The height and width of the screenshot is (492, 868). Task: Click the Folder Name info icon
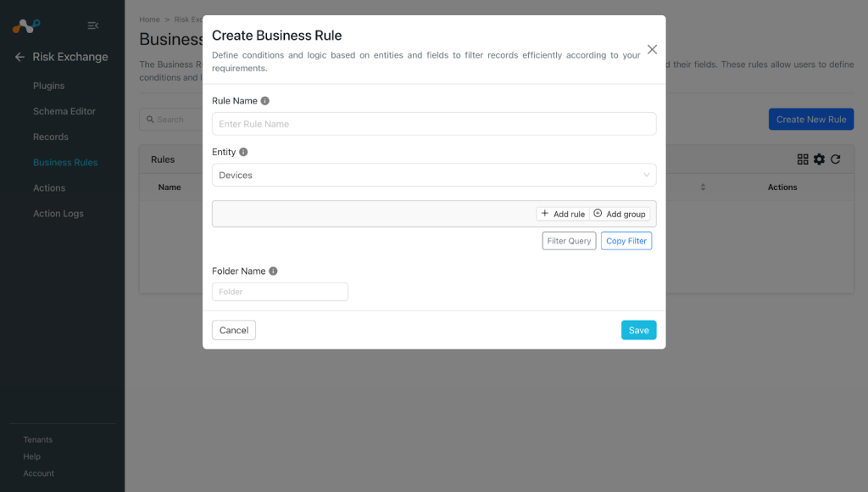(274, 271)
